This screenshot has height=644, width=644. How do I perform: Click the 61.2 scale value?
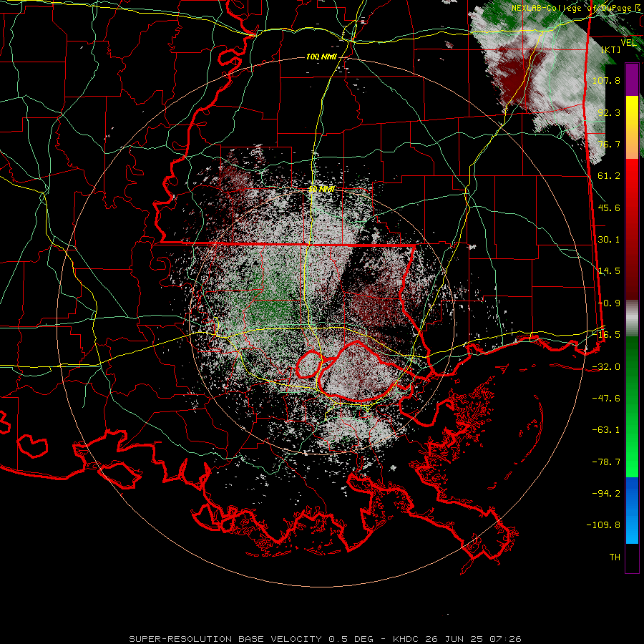(x=609, y=176)
